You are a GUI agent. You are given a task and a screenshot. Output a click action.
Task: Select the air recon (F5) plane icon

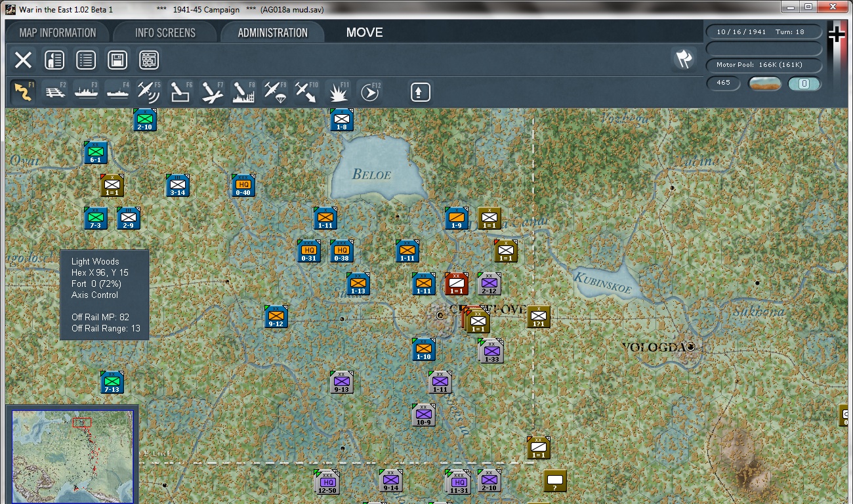(149, 92)
